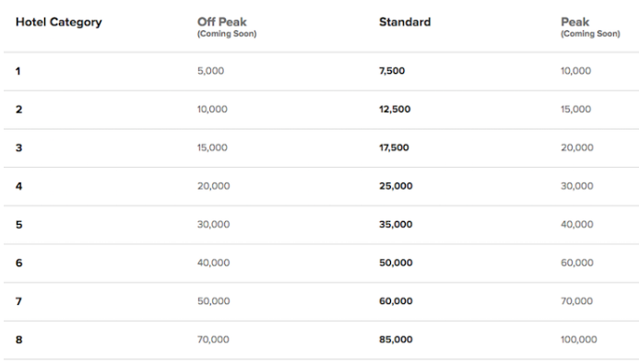Select Standard value 12,500
Viewport: 639px width, 364px height.
(395, 109)
